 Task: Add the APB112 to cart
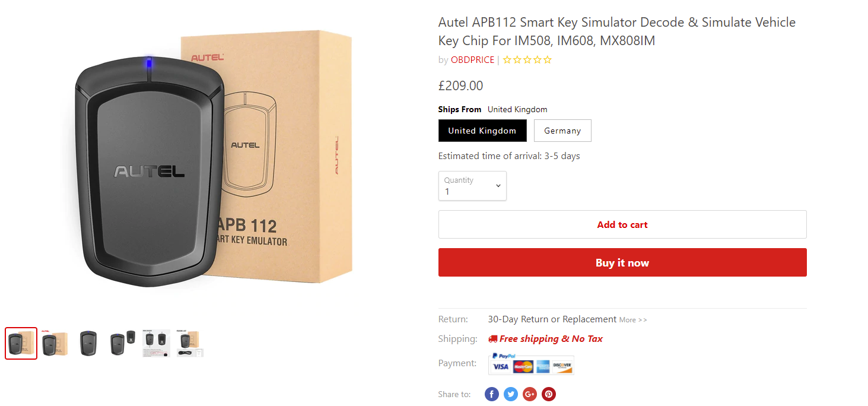point(622,224)
